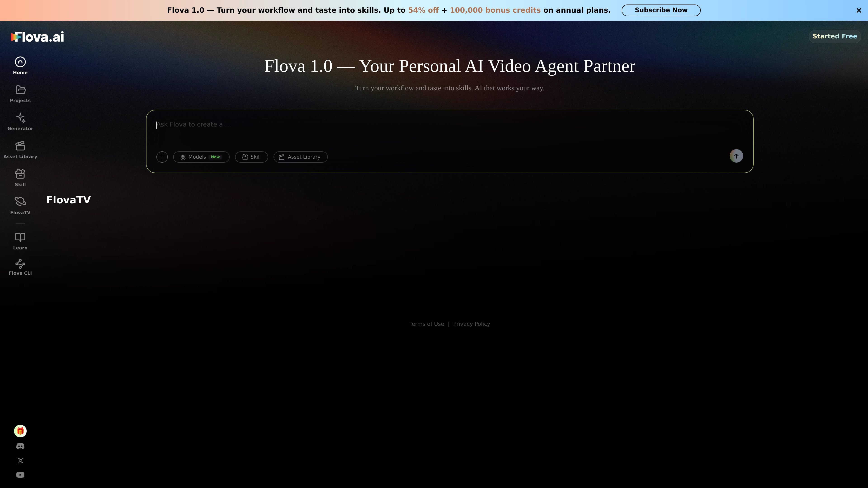Click the FlovaTV section heading

tap(68, 200)
